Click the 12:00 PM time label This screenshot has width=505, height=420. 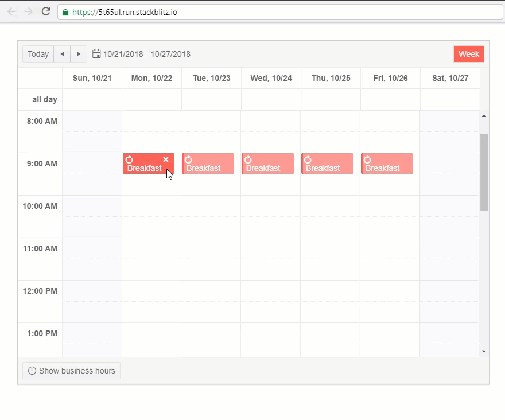(x=40, y=291)
